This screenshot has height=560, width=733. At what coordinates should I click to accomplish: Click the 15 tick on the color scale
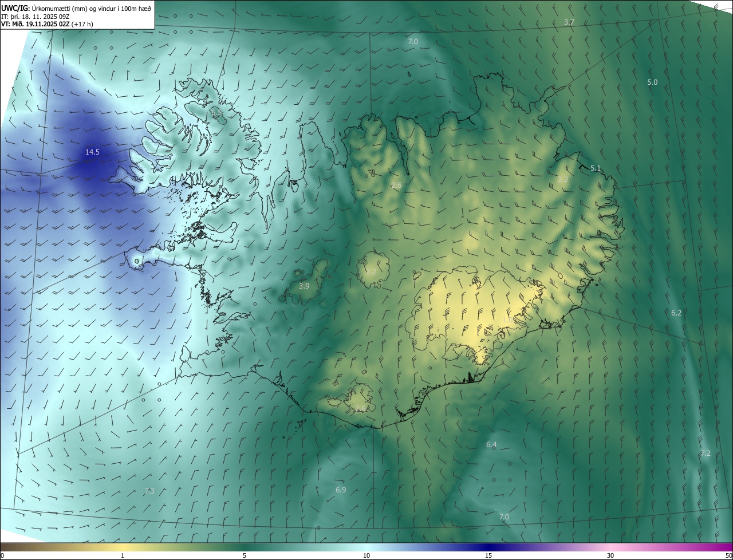tap(488, 555)
